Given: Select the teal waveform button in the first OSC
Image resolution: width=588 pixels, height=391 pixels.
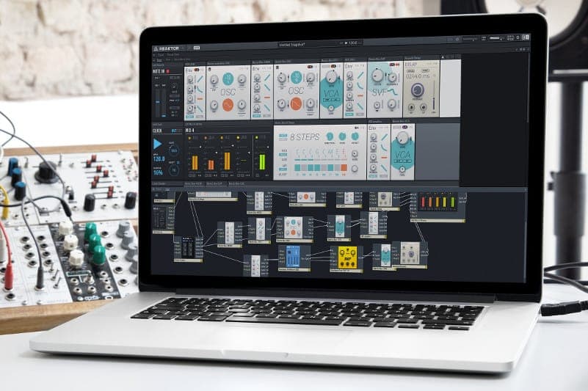Looking at the screenshot, I should click(228, 78).
